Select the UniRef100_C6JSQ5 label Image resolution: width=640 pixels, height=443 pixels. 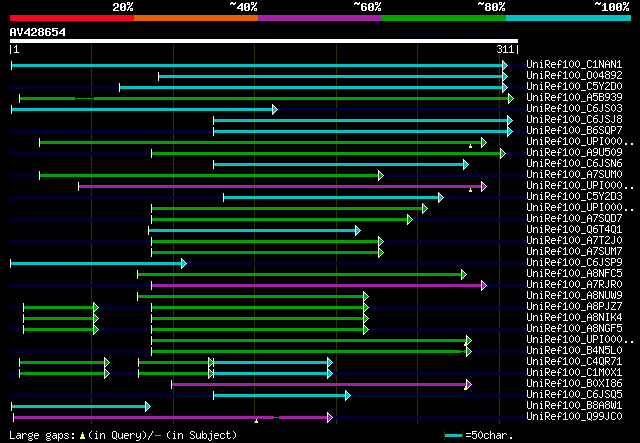(x=574, y=395)
